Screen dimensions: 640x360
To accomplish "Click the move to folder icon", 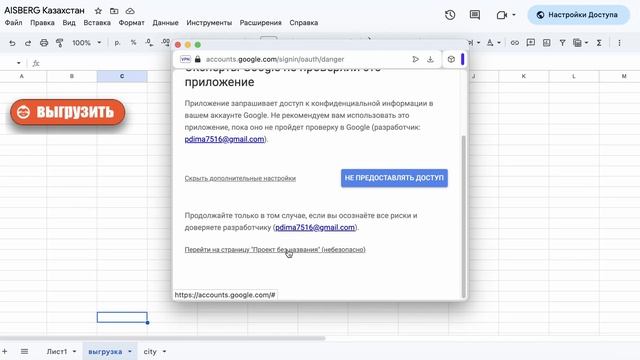I will point(114,11).
